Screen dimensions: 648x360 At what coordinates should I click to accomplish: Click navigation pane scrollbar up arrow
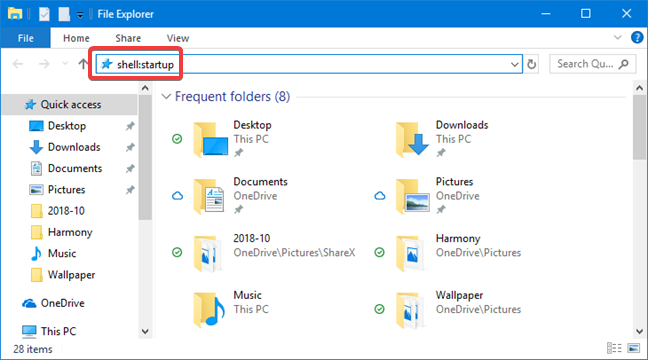(145, 88)
